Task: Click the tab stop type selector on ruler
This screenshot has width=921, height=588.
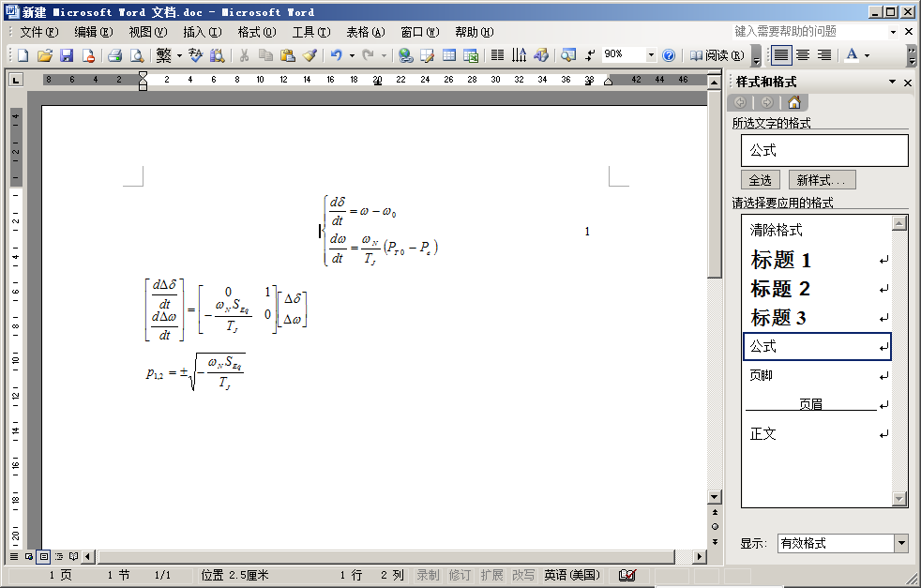Action: click(x=16, y=80)
